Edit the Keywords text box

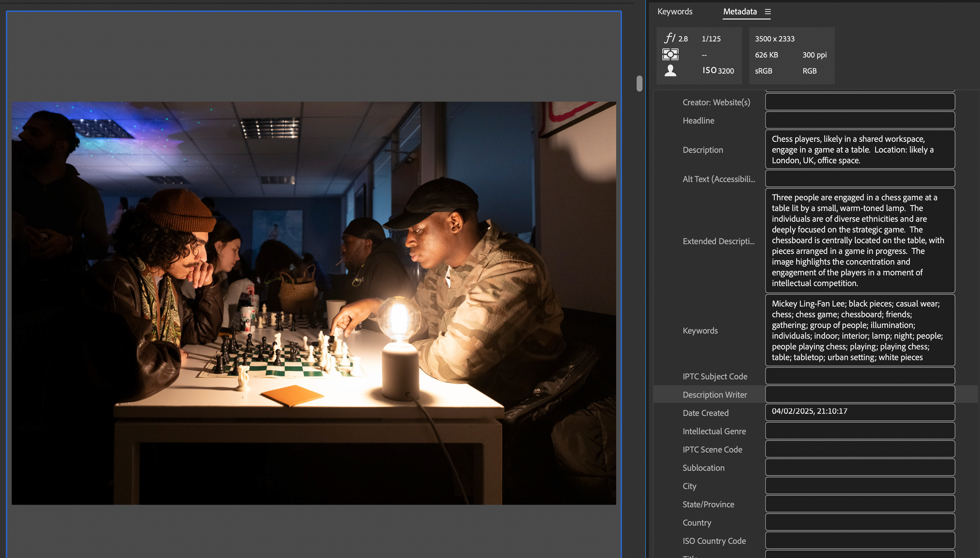tap(860, 330)
